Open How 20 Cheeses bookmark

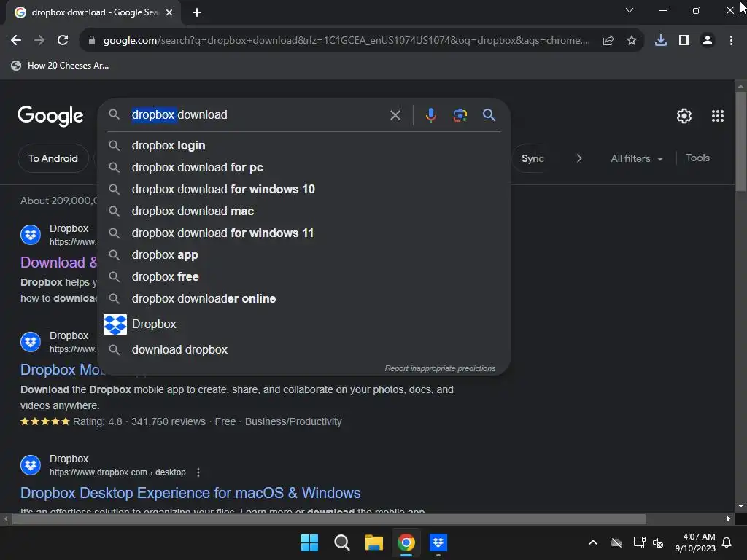tap(60, 66)
